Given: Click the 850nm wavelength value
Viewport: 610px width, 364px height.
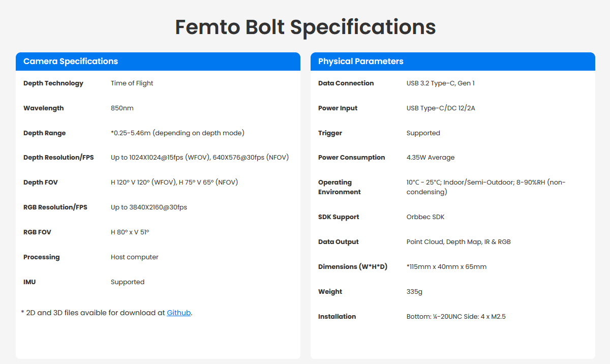Looking at the screenshot, I should tap(122, 108).
